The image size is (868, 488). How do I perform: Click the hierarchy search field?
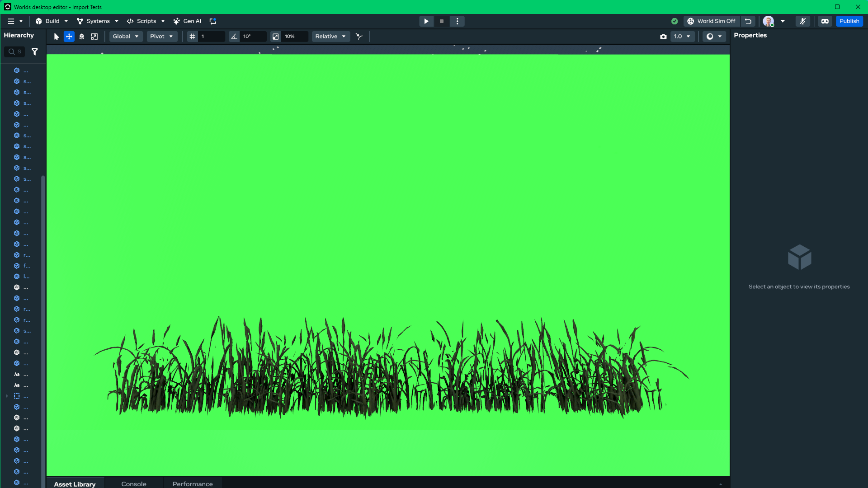(15, 52)
